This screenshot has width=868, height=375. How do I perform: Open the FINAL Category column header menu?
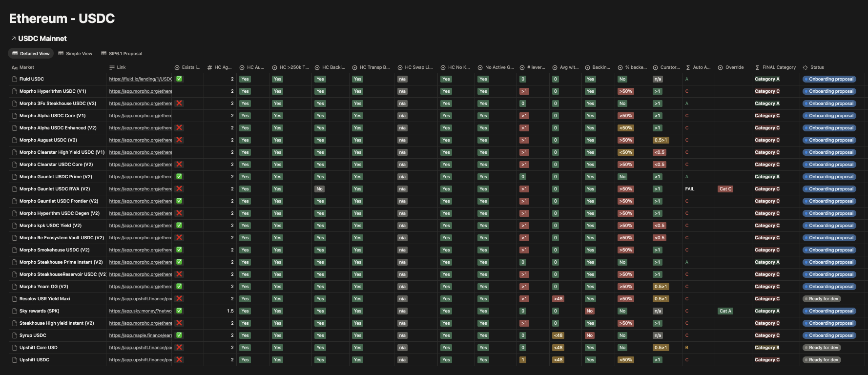(776, 67)
